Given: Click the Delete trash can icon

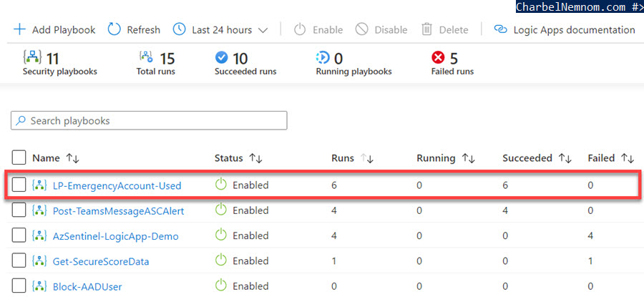Looking at the screenshot, I should [x=427, y=29].
